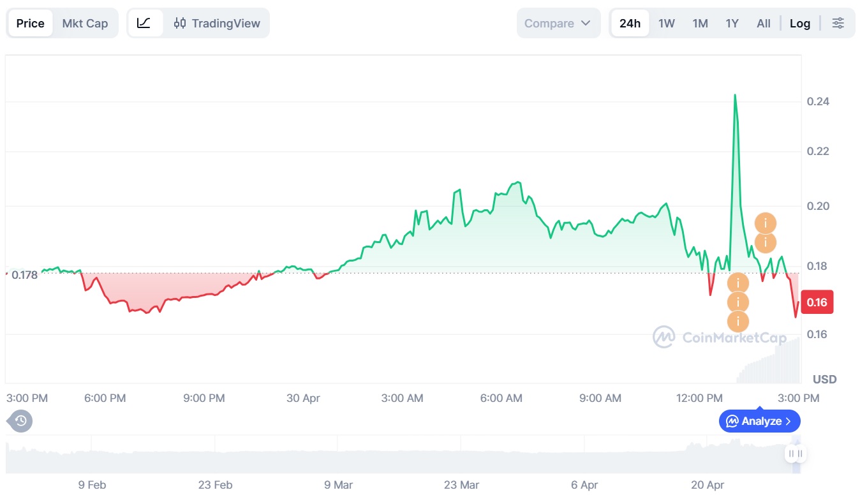Show the All time range
Screen dimensions: 860x504
pyautogui.click(x=764, y=24)
